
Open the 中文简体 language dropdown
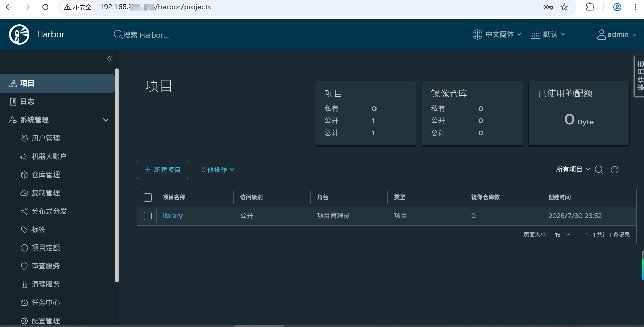(497, 34)
